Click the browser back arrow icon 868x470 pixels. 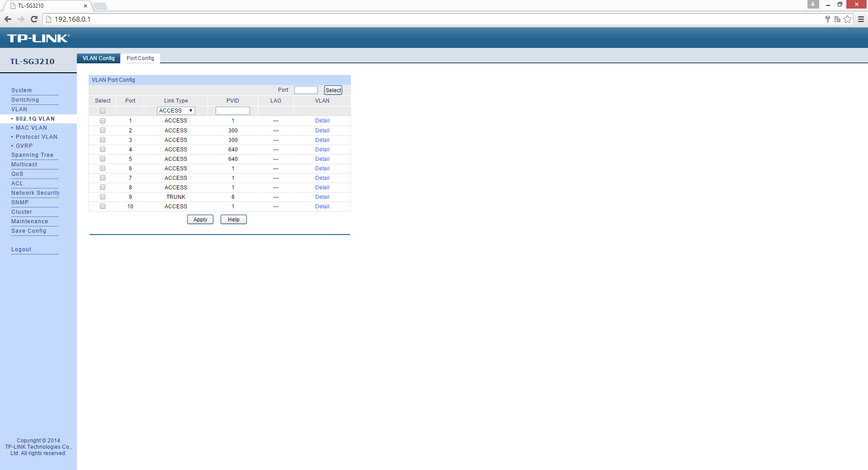8,19
